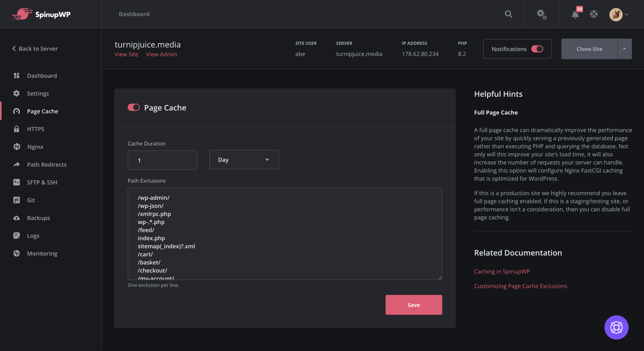Go back via Back to Server chevron
The width and height of the screenshot is (644, 351).
click(14, 49)
